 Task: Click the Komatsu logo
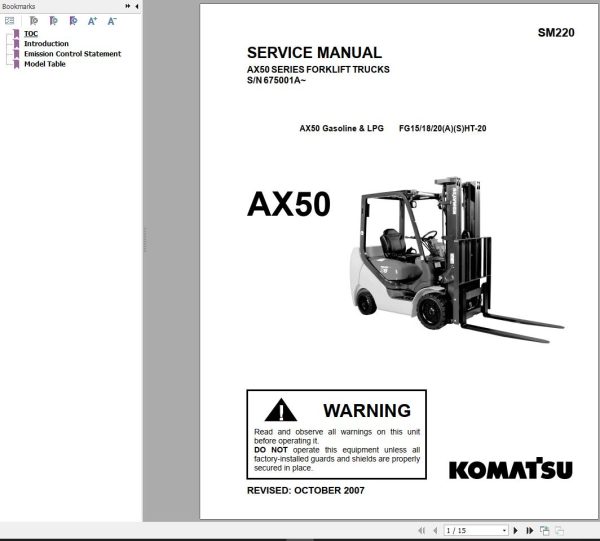[511, 468]
